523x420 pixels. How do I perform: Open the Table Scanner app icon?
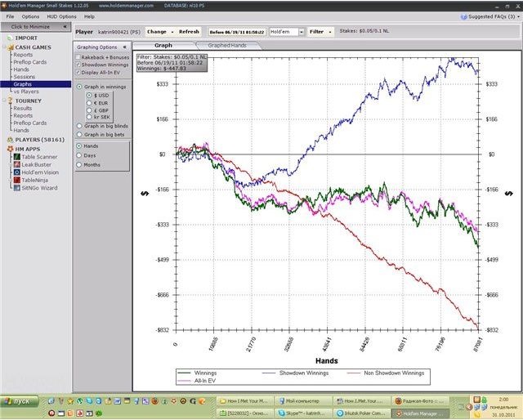[x=16, y=156]
